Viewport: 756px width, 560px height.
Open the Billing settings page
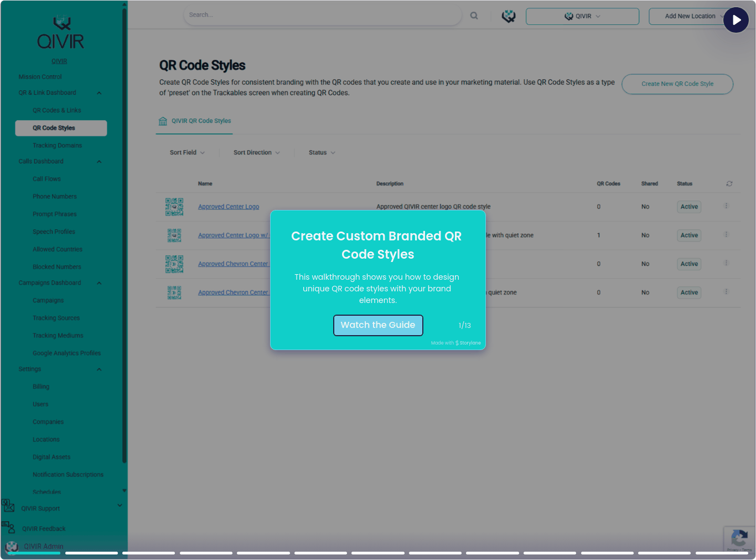[41, 387]
